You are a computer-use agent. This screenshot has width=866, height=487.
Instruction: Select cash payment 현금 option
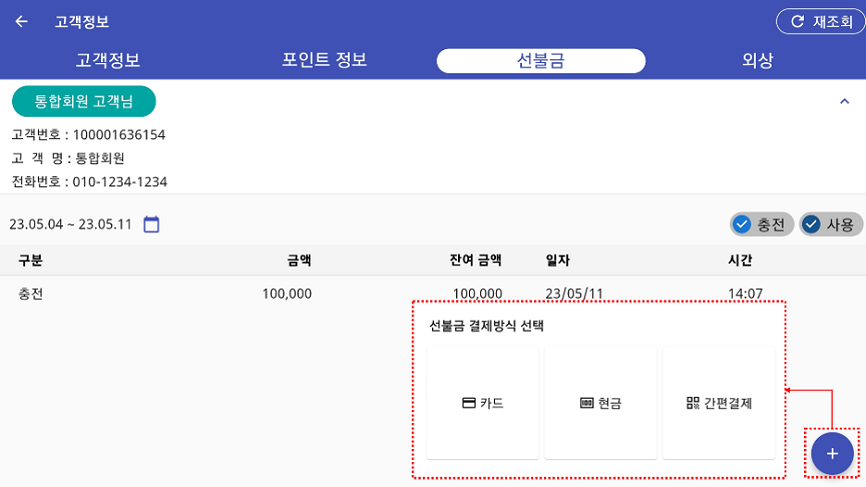(600, 403)
